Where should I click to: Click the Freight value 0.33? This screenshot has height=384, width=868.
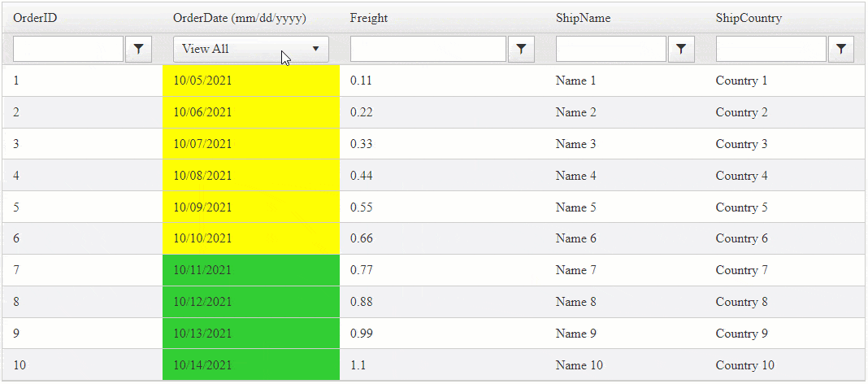coord(362,144)
